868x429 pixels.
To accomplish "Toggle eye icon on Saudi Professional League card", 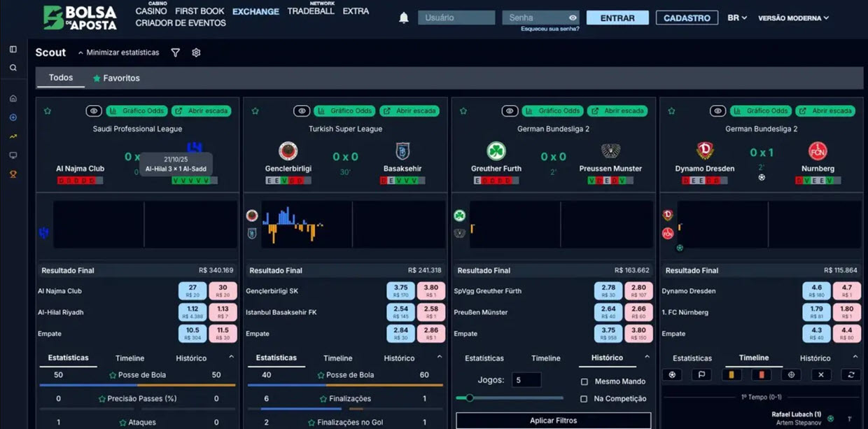I will (94, 111).
